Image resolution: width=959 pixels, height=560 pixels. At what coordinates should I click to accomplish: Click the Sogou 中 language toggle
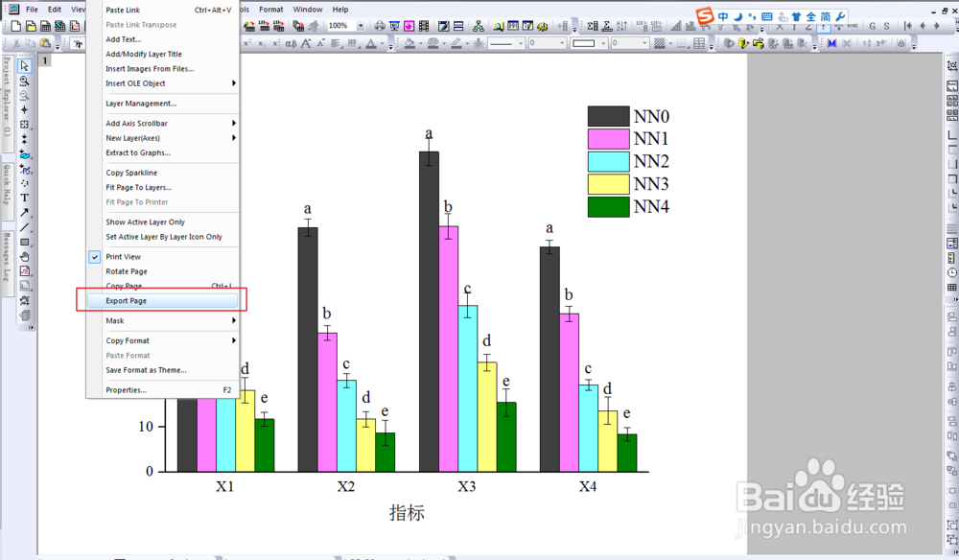pyautogui.click(x=723, y=16)
